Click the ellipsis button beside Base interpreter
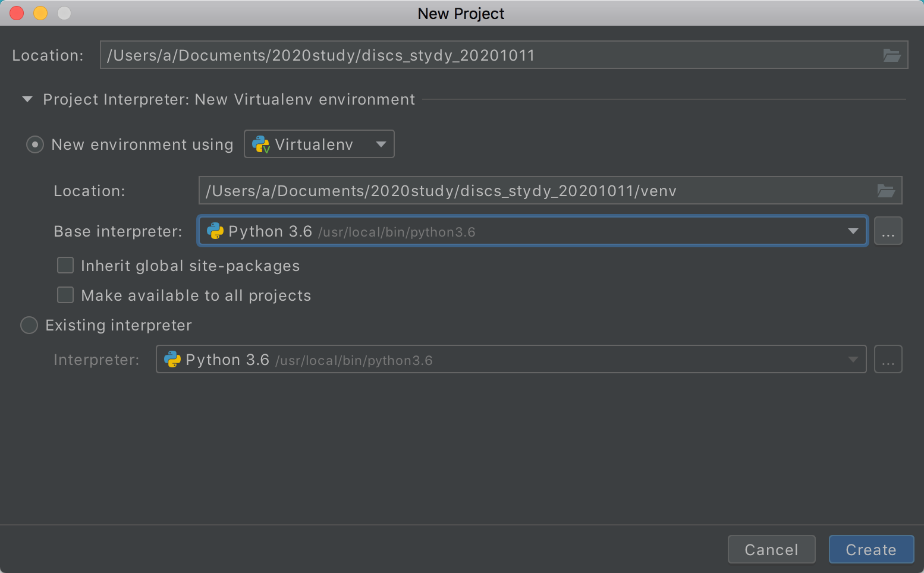The width and height of the screenshot is (924, 573). click(888, 231)
